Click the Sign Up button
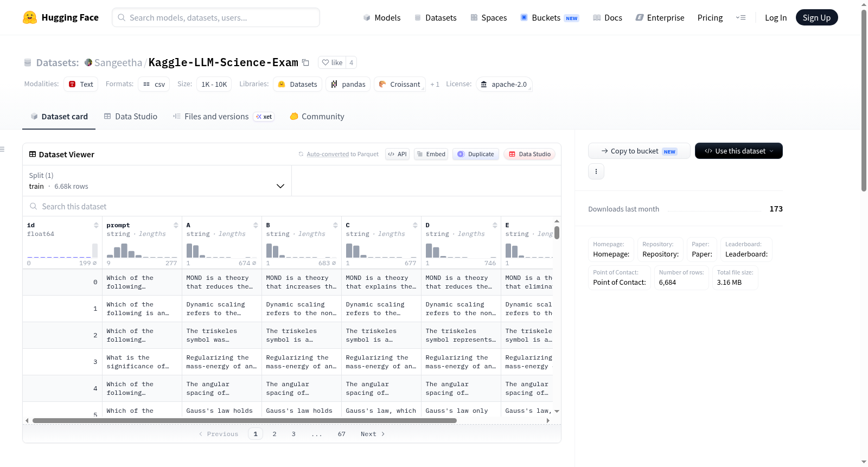The image size is (868, 467). (816, 17)
